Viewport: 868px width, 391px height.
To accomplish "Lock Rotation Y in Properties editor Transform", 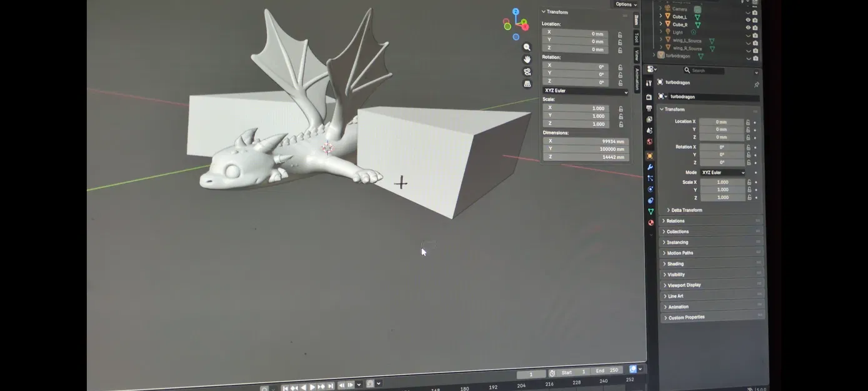I will point(748,155).
